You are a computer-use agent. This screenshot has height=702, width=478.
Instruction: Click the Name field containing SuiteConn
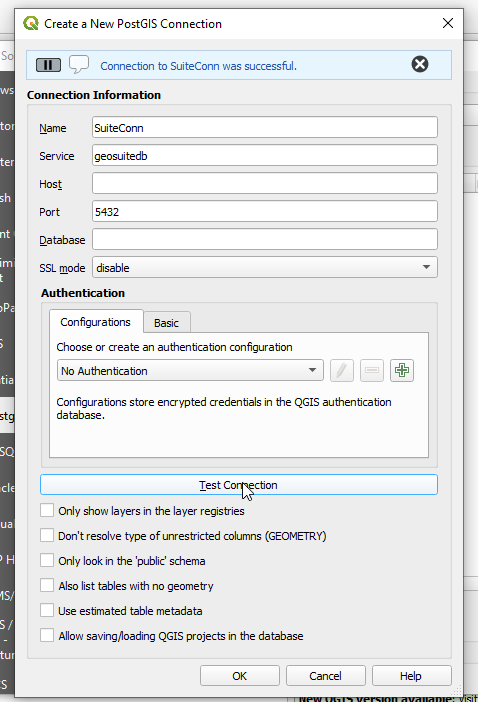[265, 128]
